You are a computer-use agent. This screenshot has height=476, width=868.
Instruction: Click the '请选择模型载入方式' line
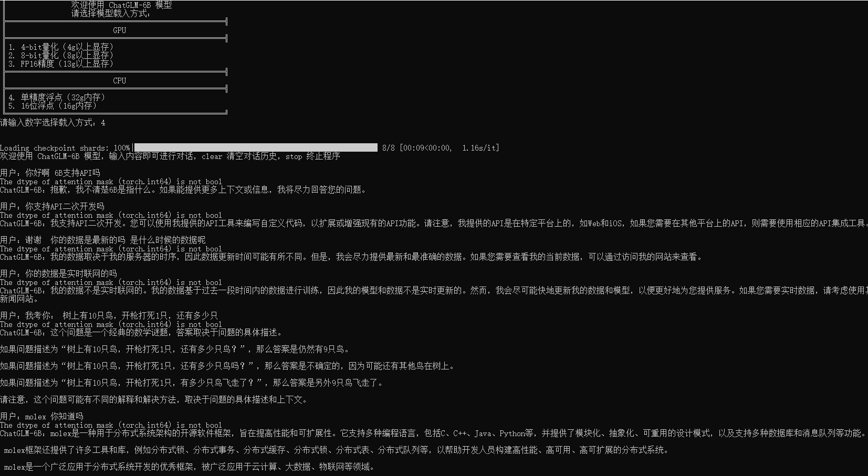coord(111,14)
